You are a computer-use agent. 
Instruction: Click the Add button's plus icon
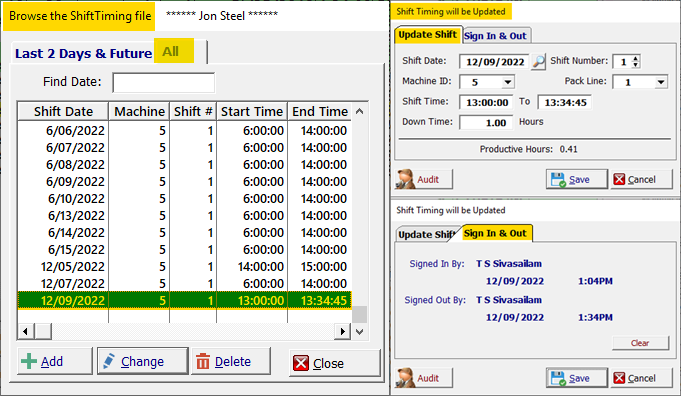pos(29,361)
